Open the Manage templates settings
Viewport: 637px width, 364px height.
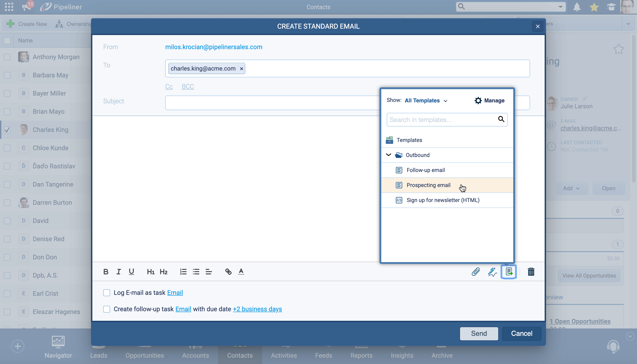pyautogui.click(x=489, y=101)
